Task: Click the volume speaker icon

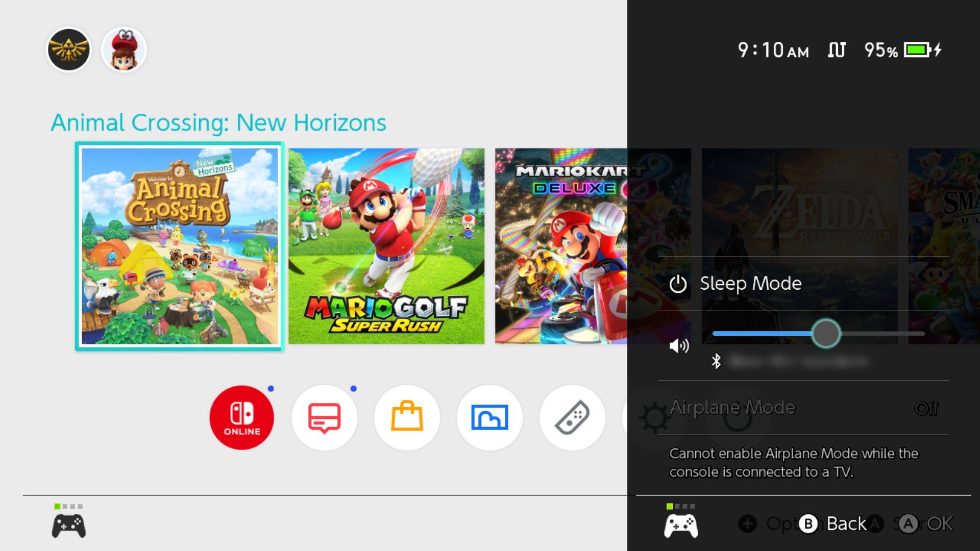Action: (x=679, y=346)
